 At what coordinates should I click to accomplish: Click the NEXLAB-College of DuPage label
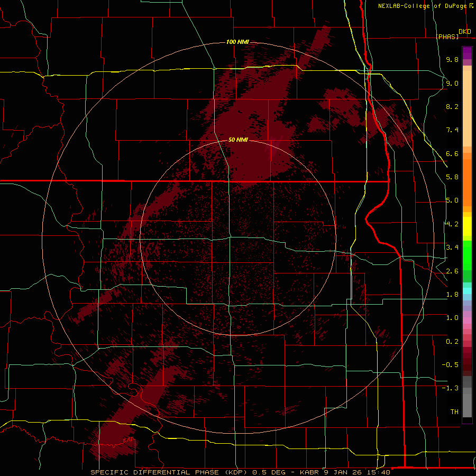pos(422,6)
